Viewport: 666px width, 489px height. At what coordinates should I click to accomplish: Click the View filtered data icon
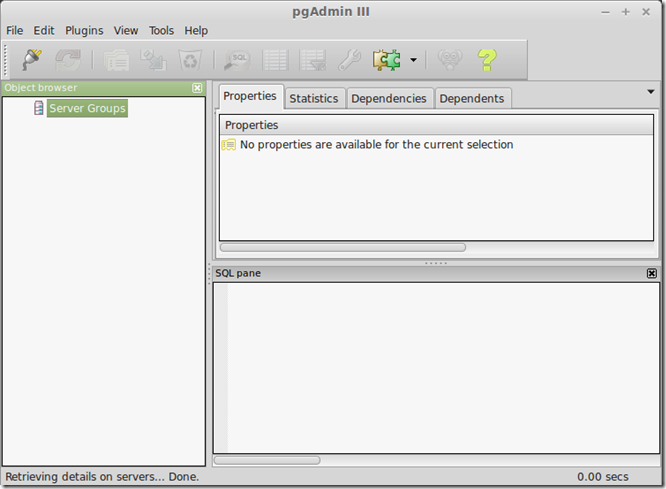coord(313,60)
